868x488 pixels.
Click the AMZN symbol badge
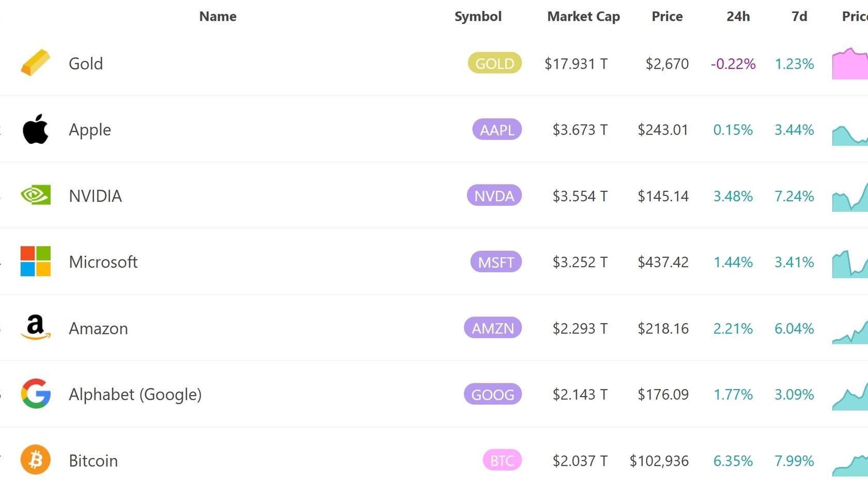[493, 328]
